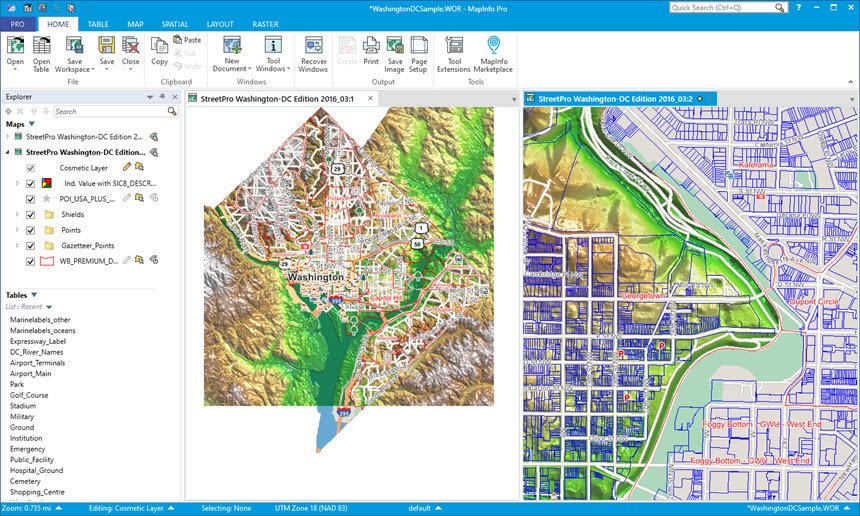Click the New Document icon
This screenshot has width=860, height=516.
click(x=232, y=46)
